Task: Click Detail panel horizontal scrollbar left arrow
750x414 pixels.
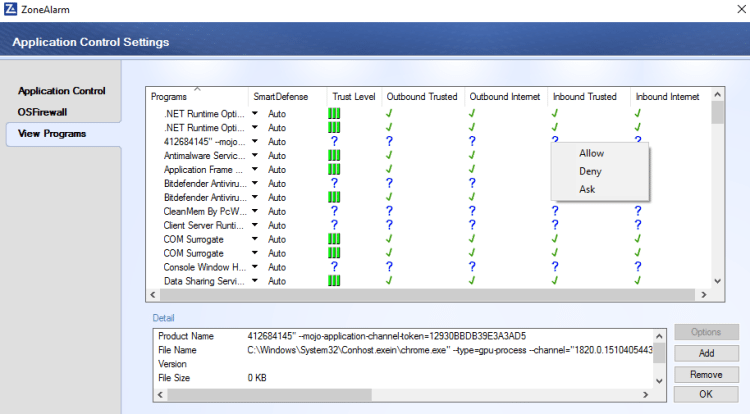Action: click(x=160, y=395)
